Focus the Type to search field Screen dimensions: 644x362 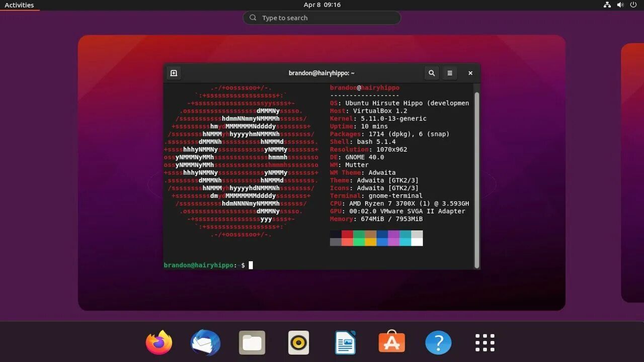click(x=322, y=18)
